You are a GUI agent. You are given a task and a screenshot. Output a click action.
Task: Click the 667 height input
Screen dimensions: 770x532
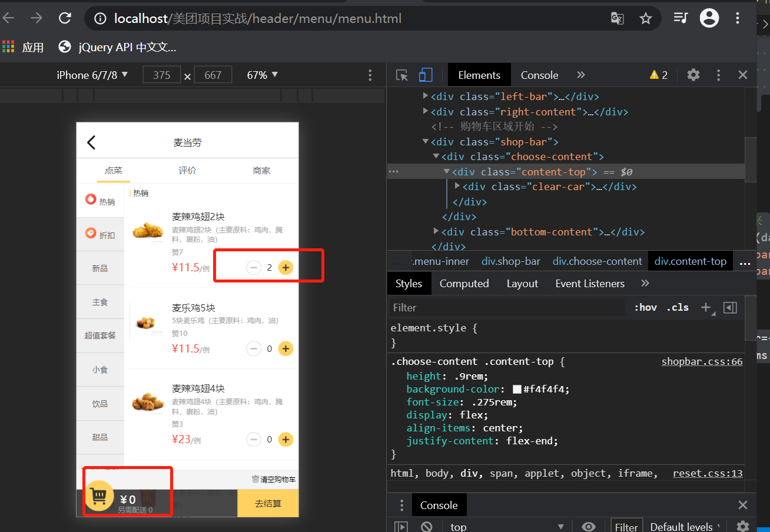coord(213,75)
